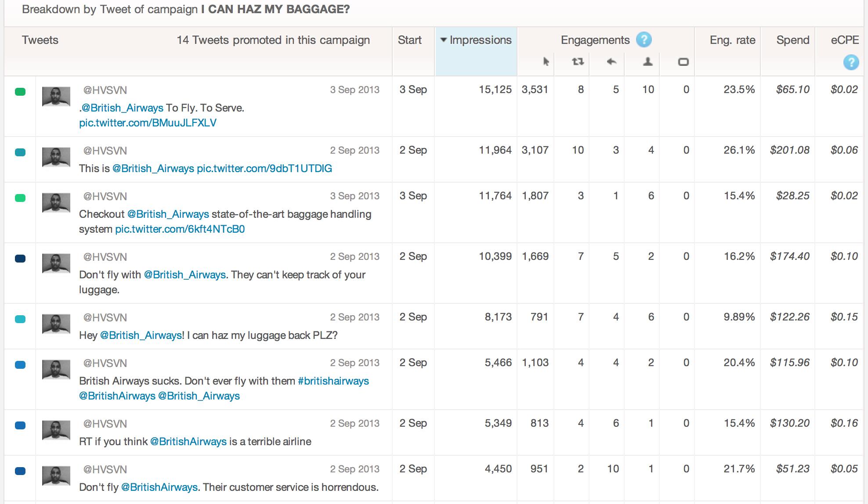Image resolution: width=868 pixels, height=504 pixels.
Task: Open avatar of 'Don't fly with' tweet
Action: click(x=56, y=263)
